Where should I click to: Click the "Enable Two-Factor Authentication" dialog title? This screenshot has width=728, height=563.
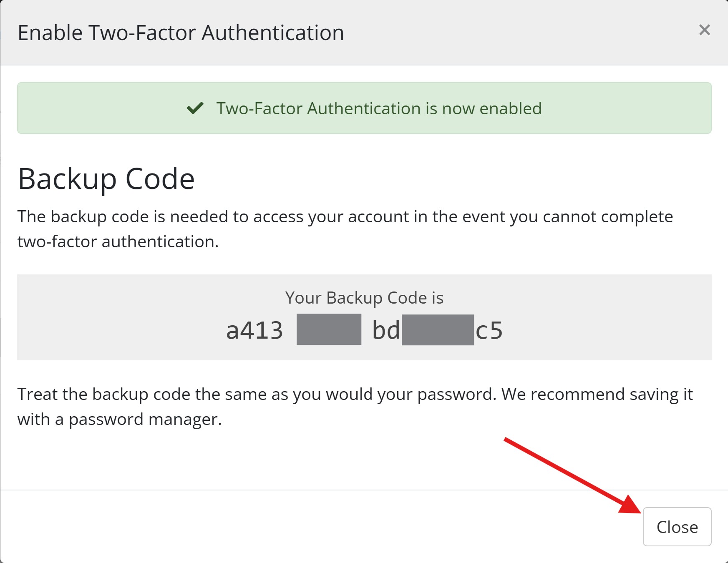pyautogui.click(x=181, y=33)
